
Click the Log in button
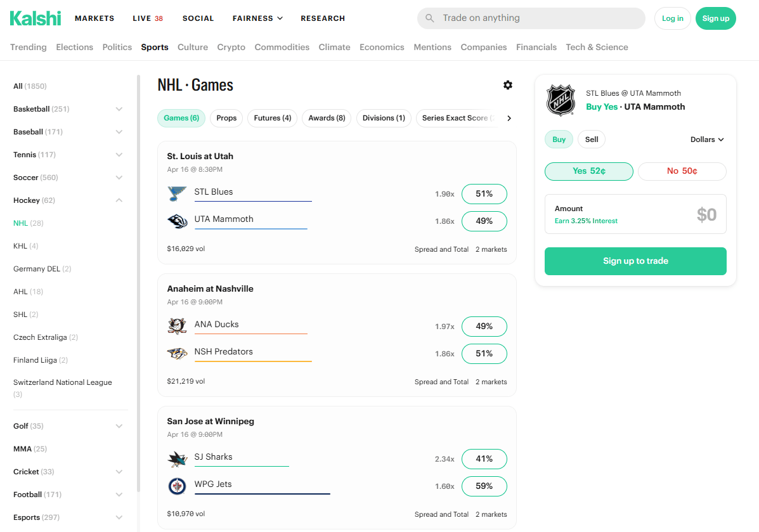672,18
